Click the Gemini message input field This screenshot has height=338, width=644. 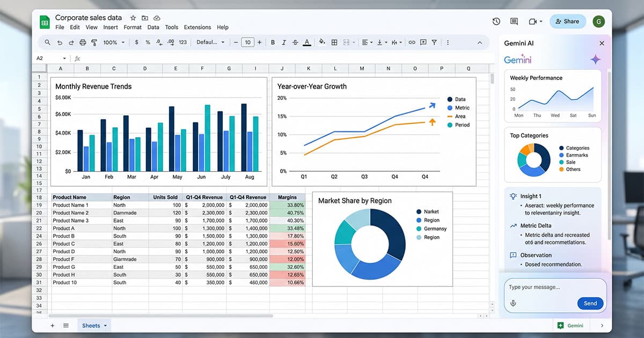click(x=542, y=287)
